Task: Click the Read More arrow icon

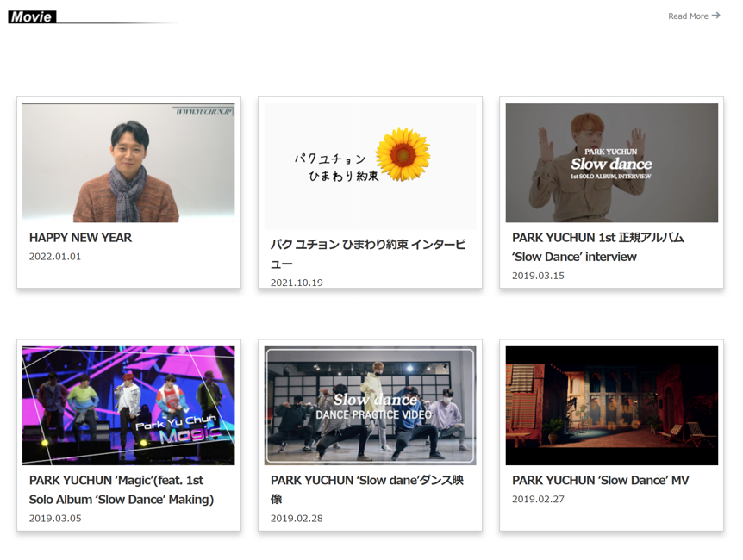Action: pos(715,16)
